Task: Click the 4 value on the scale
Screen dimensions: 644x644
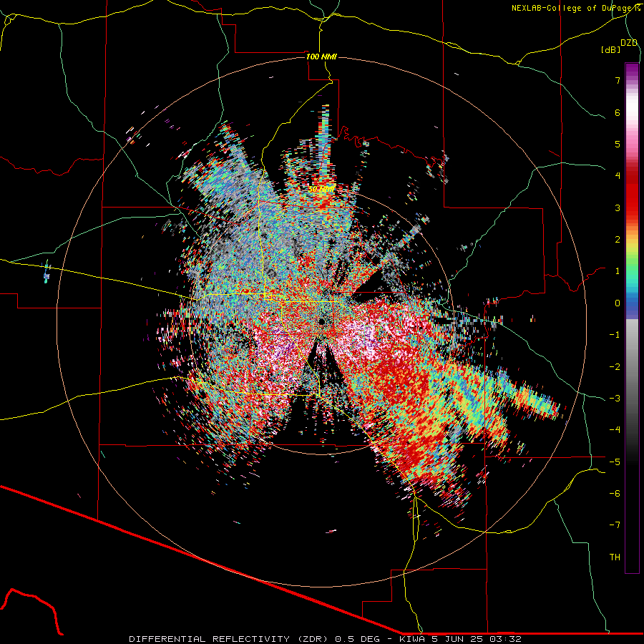Action: point(618,176)
